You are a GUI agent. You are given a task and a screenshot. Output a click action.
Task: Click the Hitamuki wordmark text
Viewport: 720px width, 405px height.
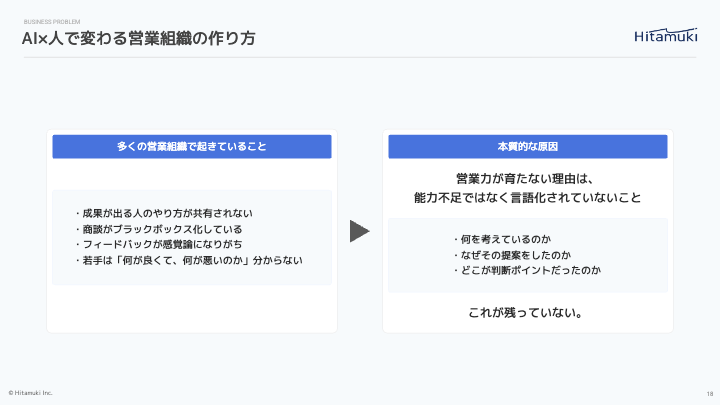click(x=665, y=38)
